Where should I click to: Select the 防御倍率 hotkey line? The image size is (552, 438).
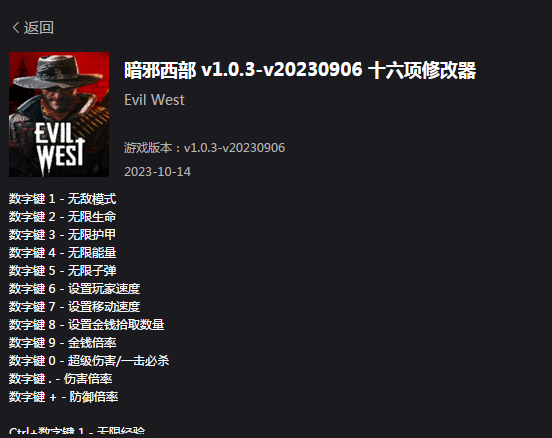(63, 397)
